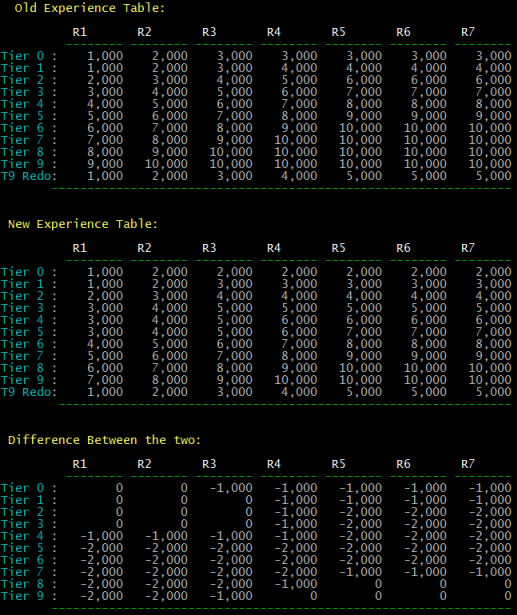Select the "T9 Redo" row label in Old table
The width and height of the screenshot is (517, 615).
click(x=26, y=176)
